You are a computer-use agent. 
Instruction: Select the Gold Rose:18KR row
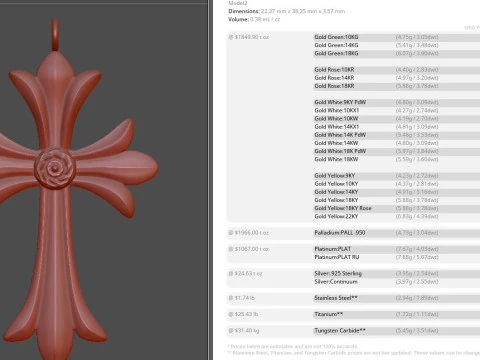tap(397, 86)
